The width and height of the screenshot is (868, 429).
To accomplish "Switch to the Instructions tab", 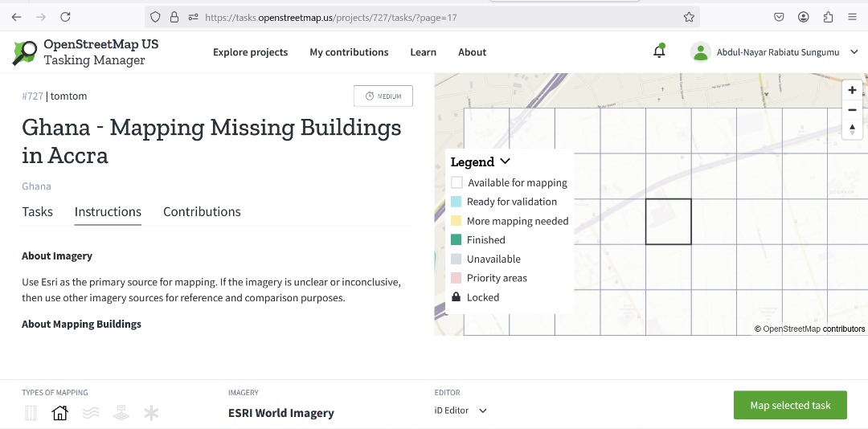I will click(x=108, y=212).
